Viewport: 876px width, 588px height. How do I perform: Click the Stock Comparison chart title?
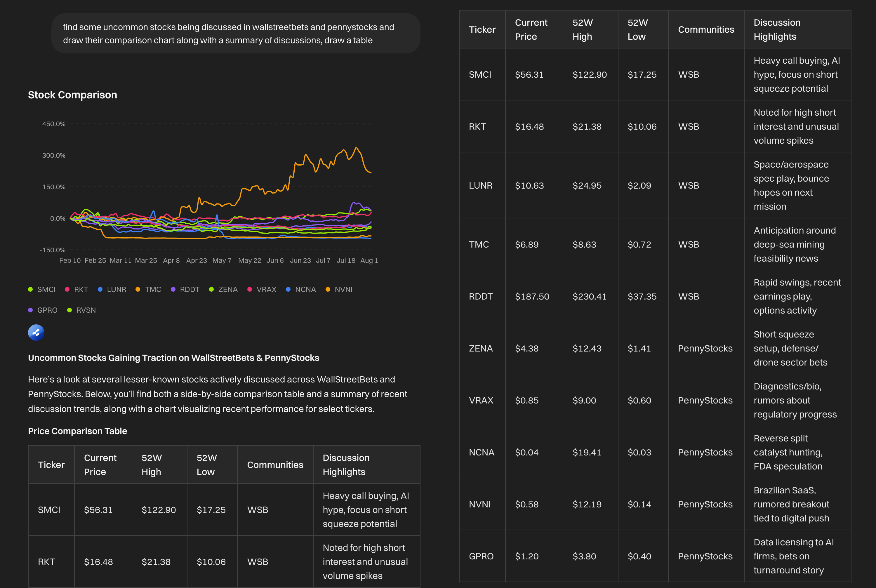point(72,95)
